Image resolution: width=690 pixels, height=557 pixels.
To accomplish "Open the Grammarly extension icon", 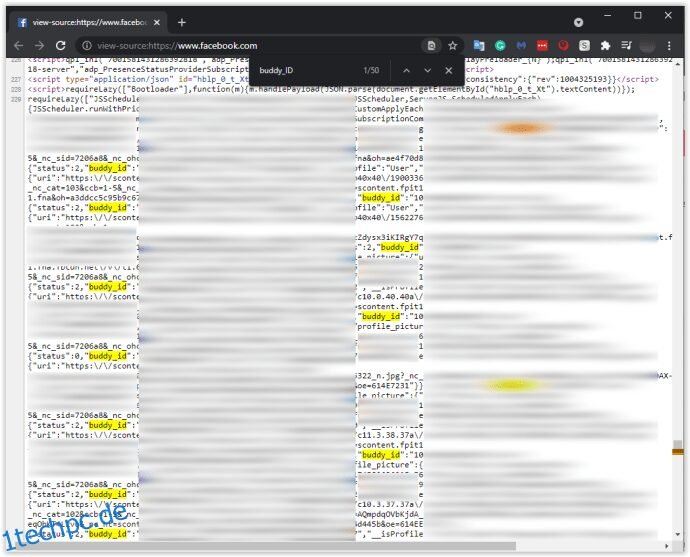I will point(500,45).
